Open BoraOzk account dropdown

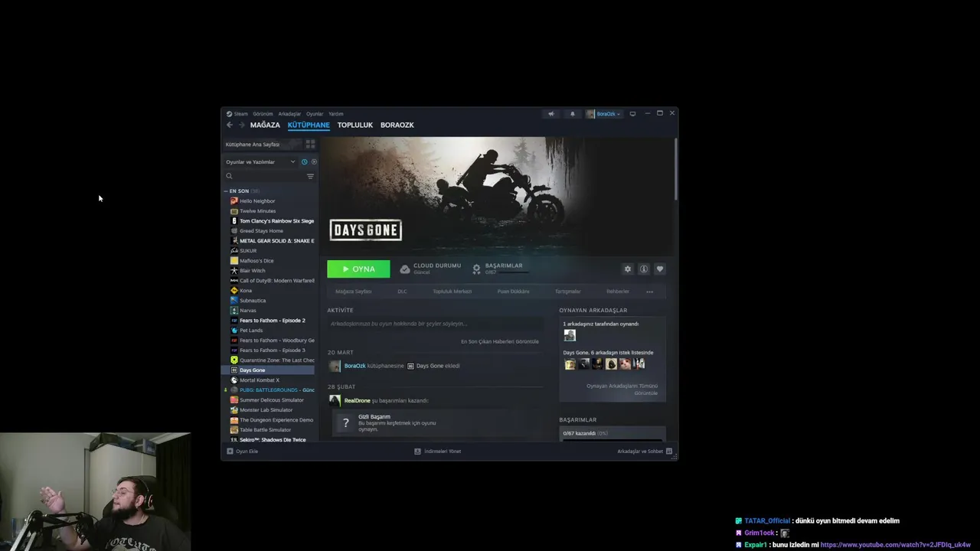(604, 114)
